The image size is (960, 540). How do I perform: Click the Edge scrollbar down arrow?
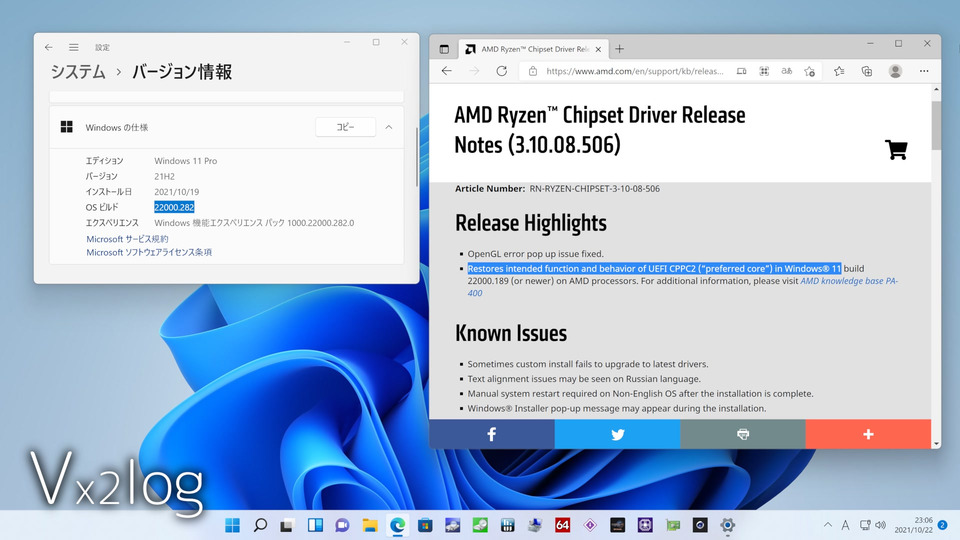936,443
